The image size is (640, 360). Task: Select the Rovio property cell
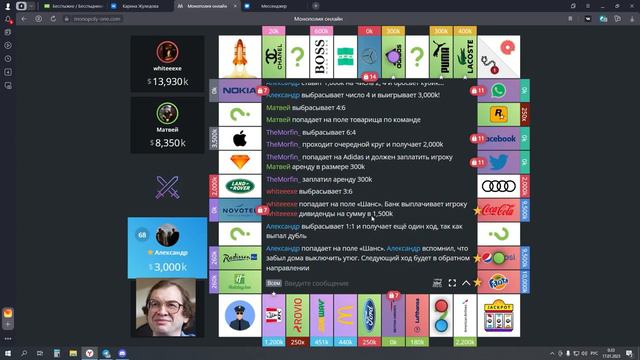click(297, 316)
